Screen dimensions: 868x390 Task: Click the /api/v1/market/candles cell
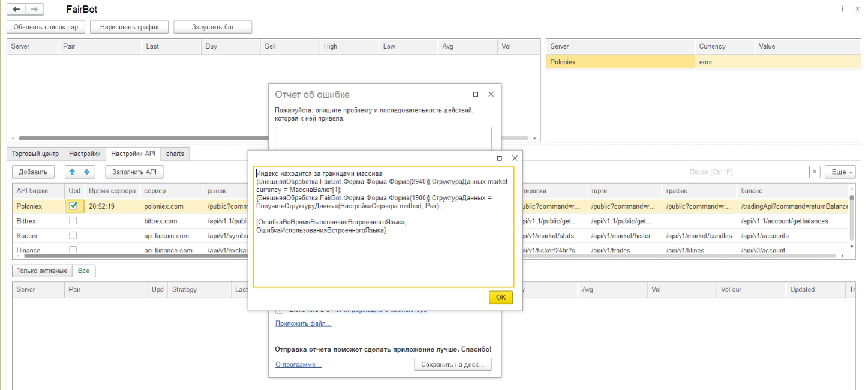(x=699, y=236)
